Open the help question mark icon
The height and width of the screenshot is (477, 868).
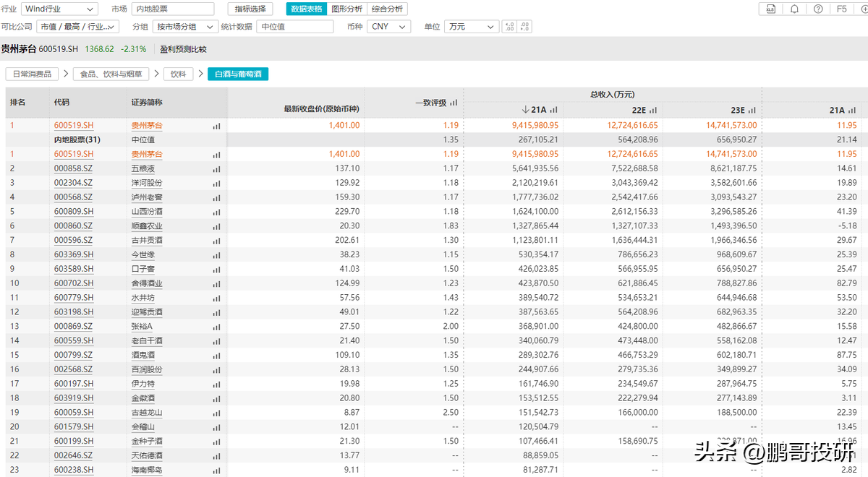click(x=818, y=9)
